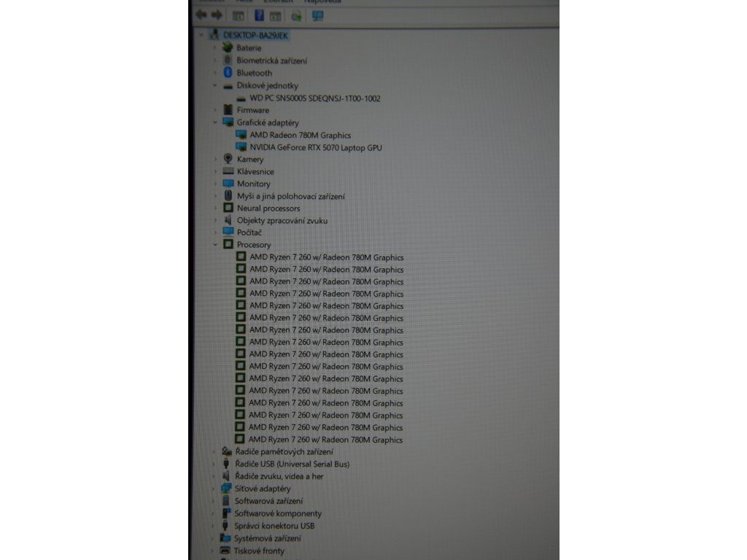The width and height of the screenshot is (747, 560).
Task: Click the Back arrow toolbar icon
Action: [x=201, y=15]
